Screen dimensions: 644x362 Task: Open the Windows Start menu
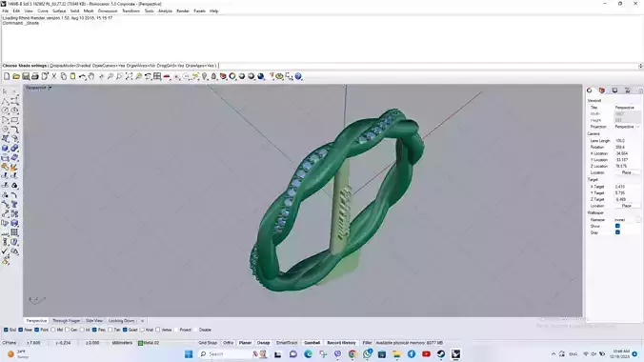click(189, 353)
